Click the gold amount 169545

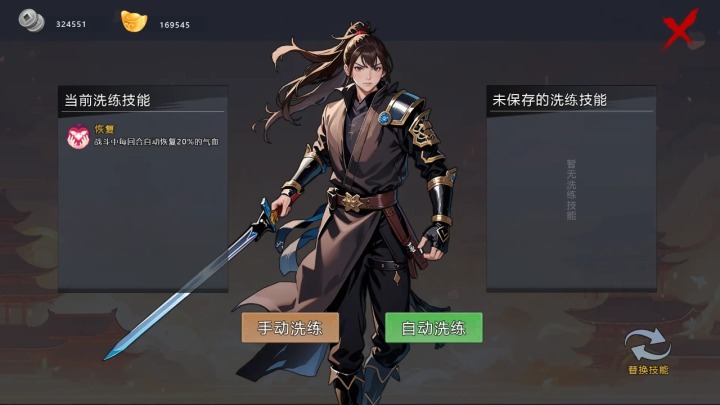click(x=174, y=25)
